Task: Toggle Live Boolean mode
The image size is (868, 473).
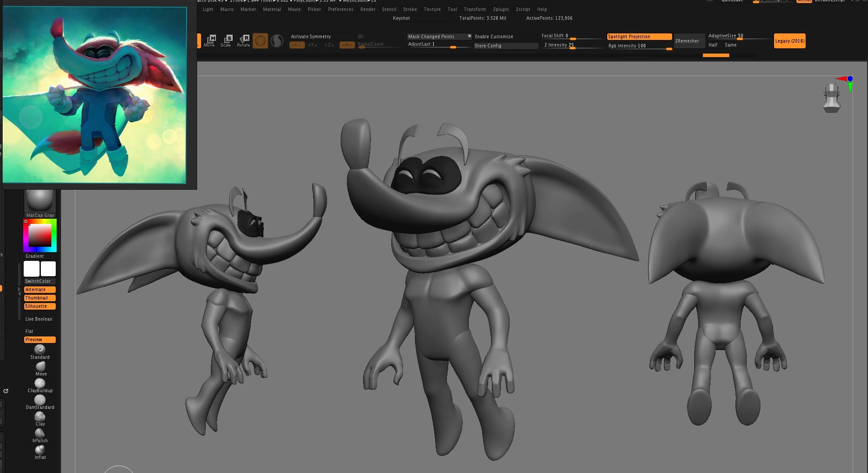Action: click(x=39, y=319)
